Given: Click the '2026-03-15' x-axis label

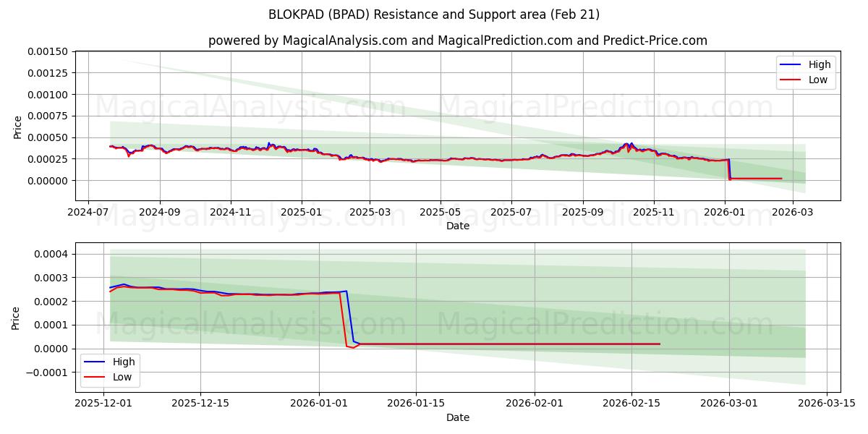Looking at the screenshot, I should tap(826, 404).
